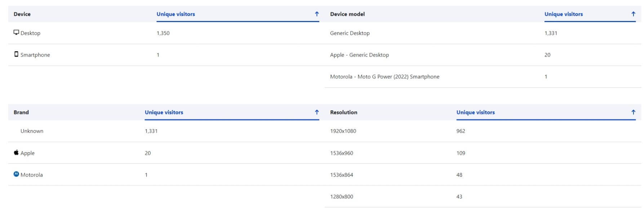The width and height of the screenshot is (644, 208).
Task: Click 1280x800 visitors value 43
Action: [459, 196]
